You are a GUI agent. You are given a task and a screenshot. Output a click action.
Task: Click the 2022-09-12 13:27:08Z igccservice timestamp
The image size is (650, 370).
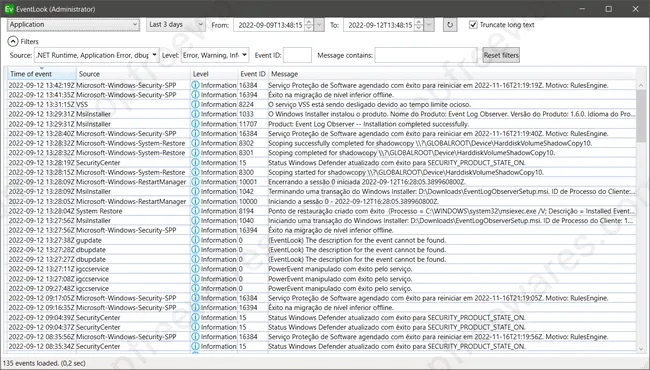41,278
